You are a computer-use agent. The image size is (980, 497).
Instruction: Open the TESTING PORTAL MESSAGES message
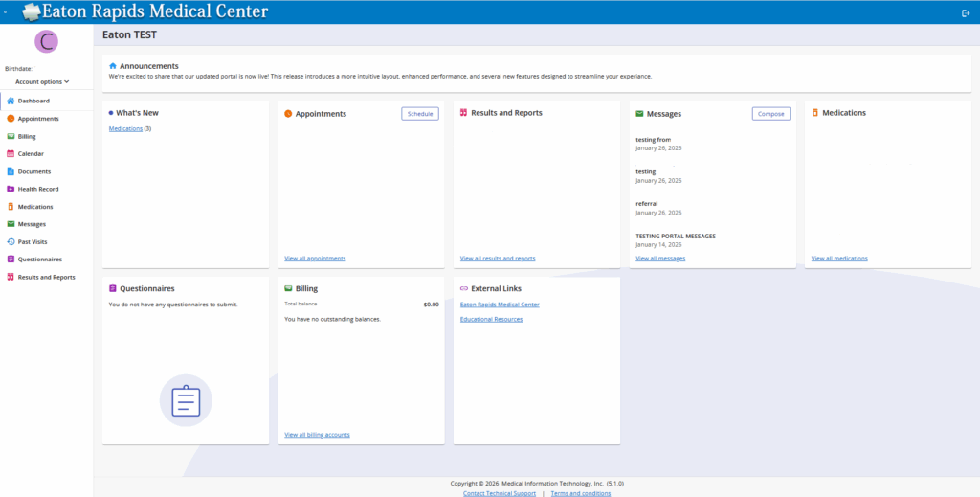[x=676, y=236]
